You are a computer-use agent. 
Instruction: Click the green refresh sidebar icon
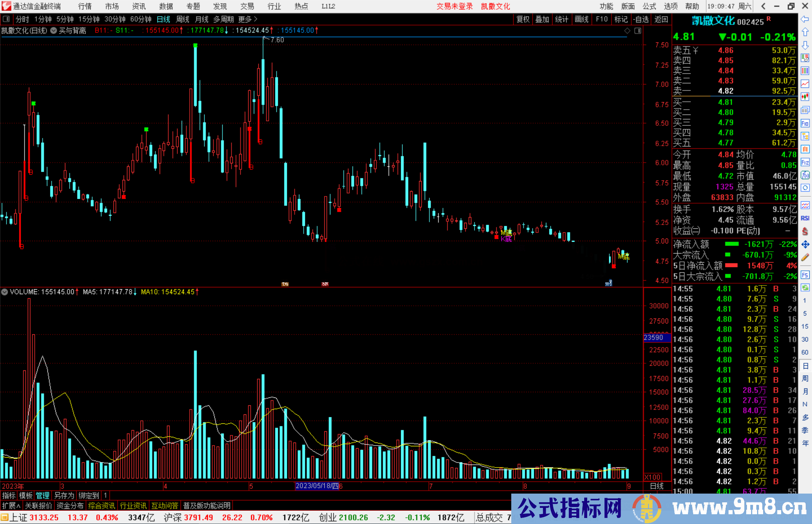click(x=805, y=288)
